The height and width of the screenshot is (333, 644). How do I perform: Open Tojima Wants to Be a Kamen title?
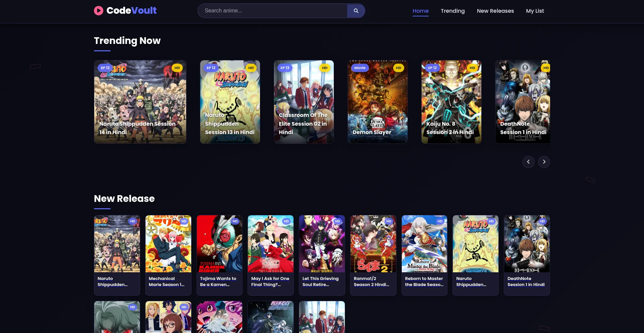218,282
